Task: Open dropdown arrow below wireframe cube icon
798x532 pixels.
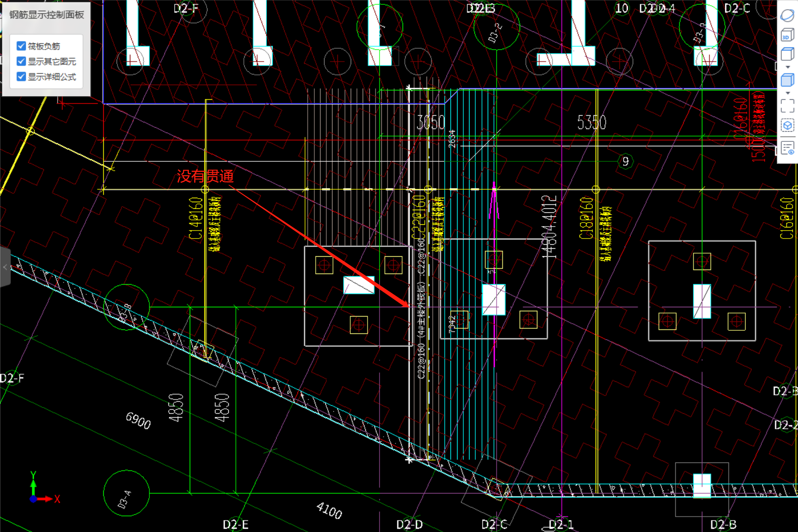Action: pyautogui.click(x=788, y=67)
